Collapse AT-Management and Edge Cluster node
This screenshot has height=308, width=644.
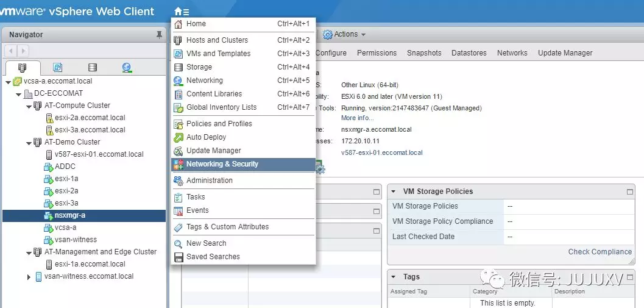[29, 253]
